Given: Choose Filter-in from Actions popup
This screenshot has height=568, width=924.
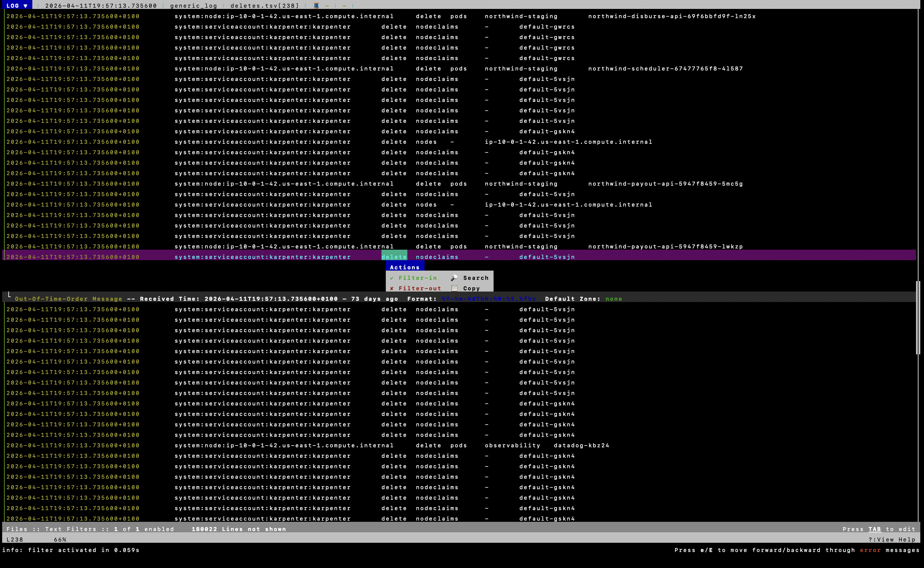Looking at the screenshot, I should pos(414,278).
